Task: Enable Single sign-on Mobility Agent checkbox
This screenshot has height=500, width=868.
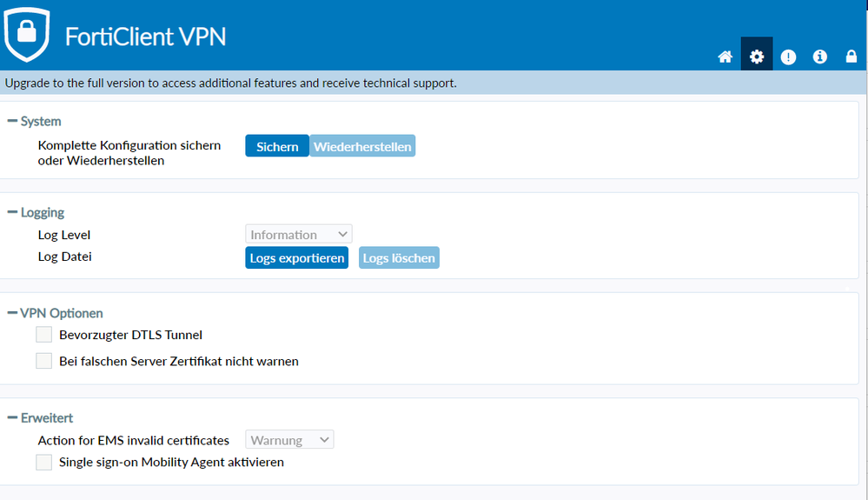Action: point(44,463)
